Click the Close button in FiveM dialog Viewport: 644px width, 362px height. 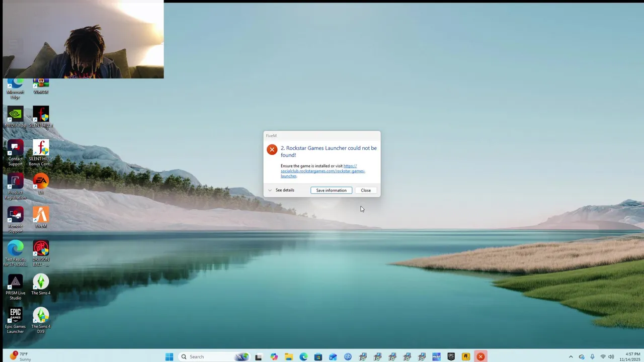[366, 191]
